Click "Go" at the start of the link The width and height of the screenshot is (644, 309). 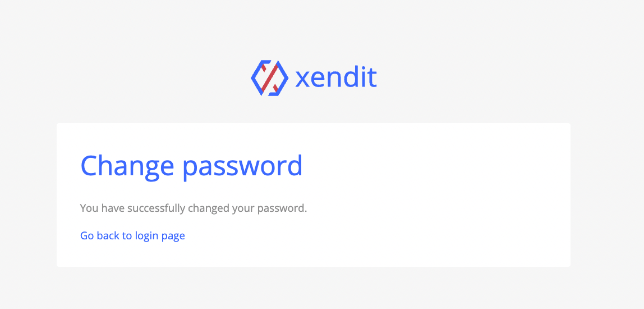pos(87,235)
